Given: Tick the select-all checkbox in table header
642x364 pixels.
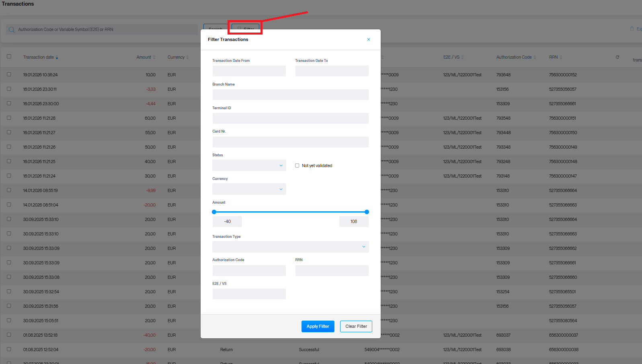Looking at the screenshot, I should point(9,57).
